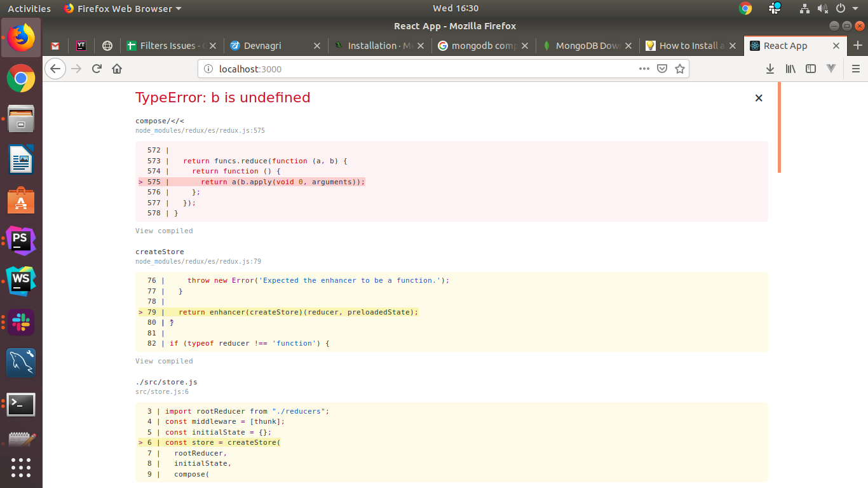Viewport: 868px width, 488px height.
Task: Close the React App tab
Action: (836, 46)
